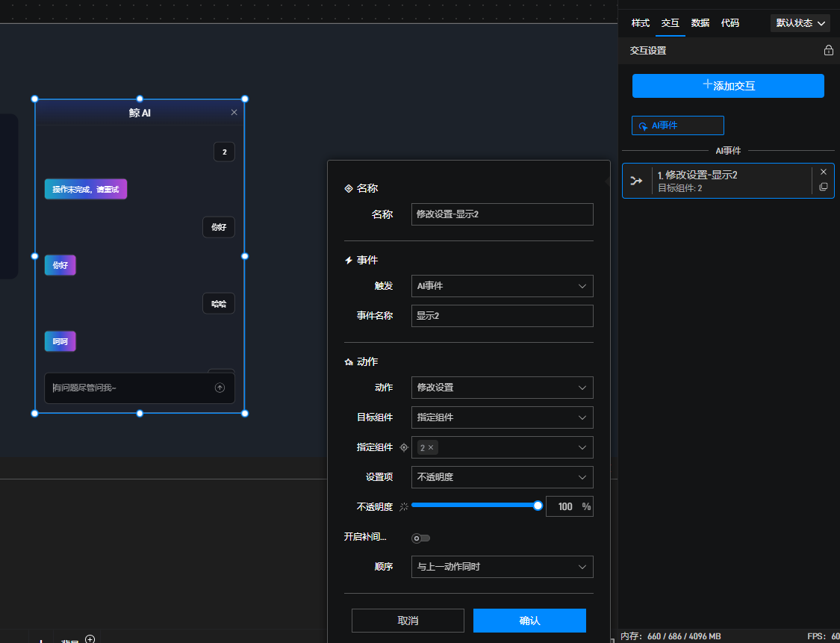Click the 不透明度 slider handle
Screen dimensions: 840x643
point(538,506)
